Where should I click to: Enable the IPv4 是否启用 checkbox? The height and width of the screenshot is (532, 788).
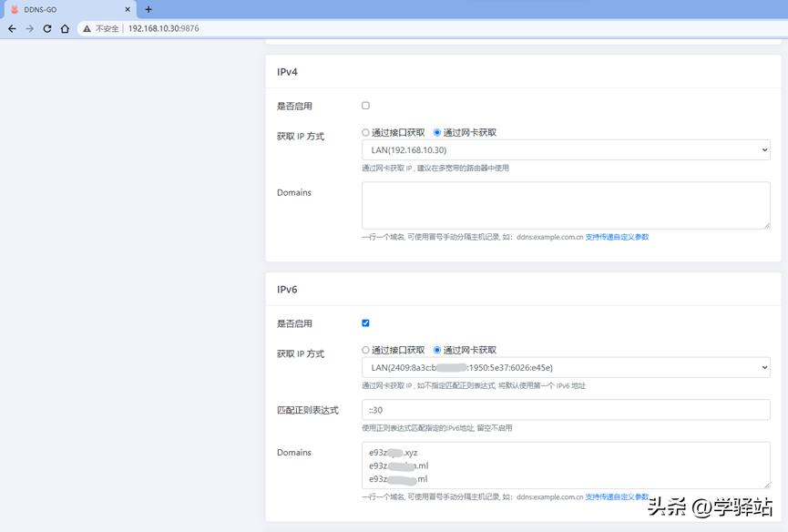[x=365, y=105]
